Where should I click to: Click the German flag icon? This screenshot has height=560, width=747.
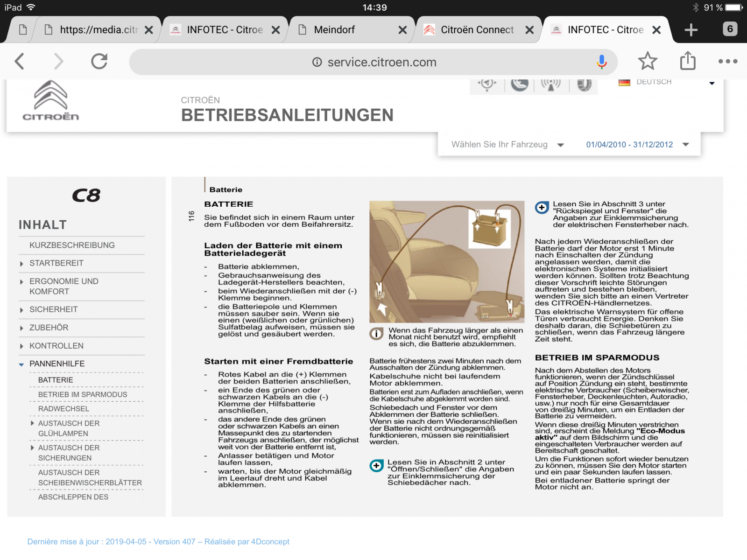point(624,82)
